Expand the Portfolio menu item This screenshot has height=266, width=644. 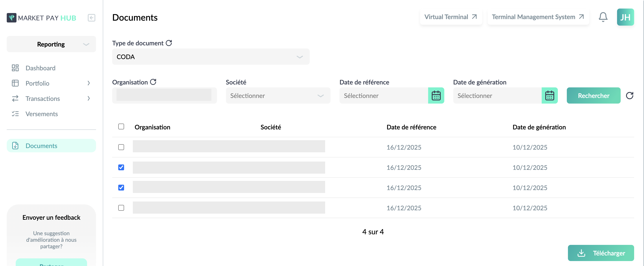[x=51, y=83]
